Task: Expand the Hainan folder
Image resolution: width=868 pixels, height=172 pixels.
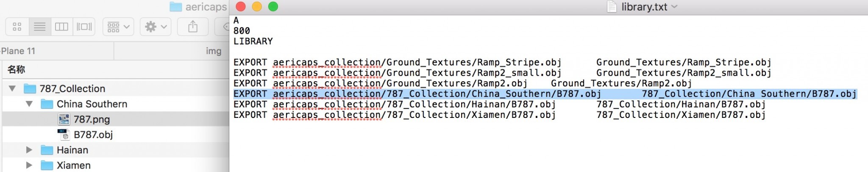Action: pos(29,150)
